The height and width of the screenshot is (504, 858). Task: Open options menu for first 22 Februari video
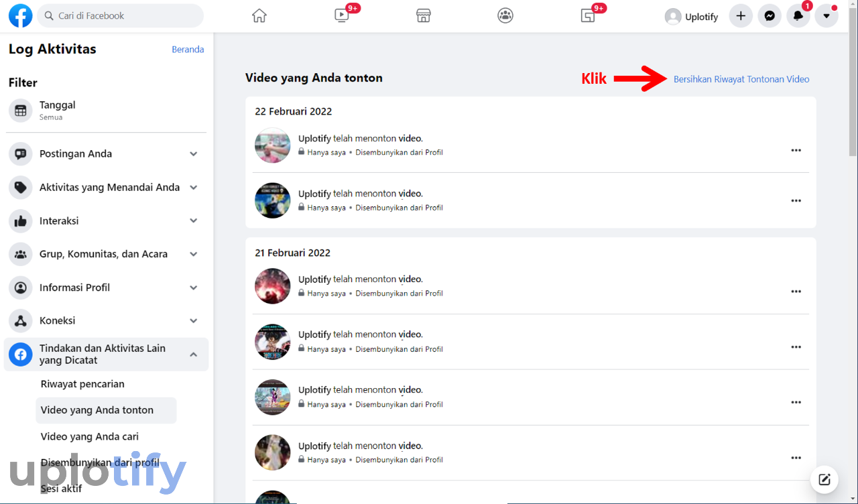click(796, 150)
